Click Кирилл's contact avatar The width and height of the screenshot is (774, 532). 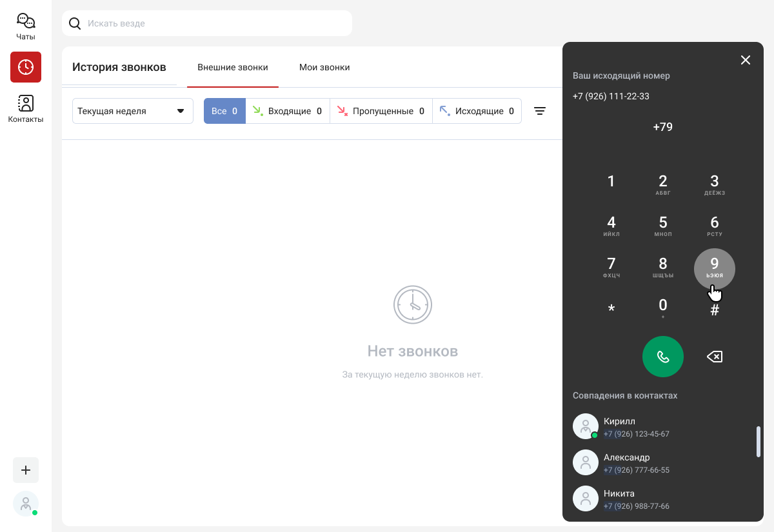tap(586, 426)
